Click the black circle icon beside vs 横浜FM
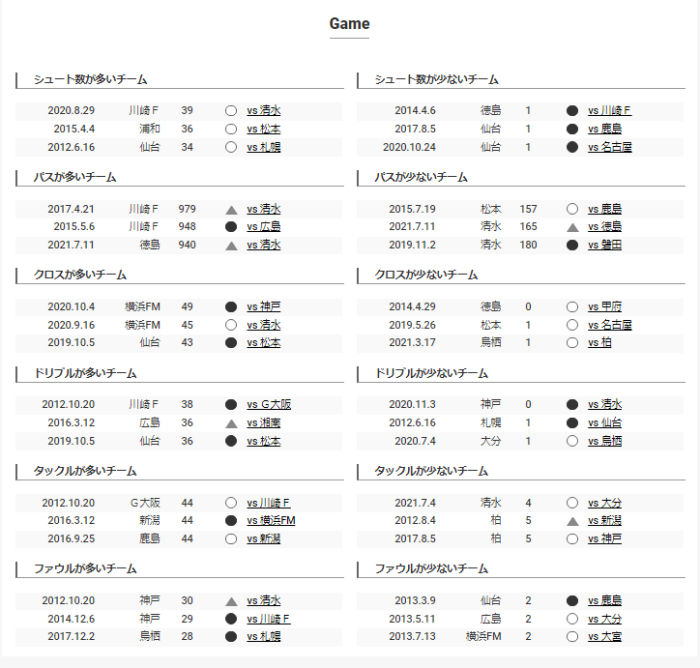This screenshot has height=668, width=700. (230, 520)
